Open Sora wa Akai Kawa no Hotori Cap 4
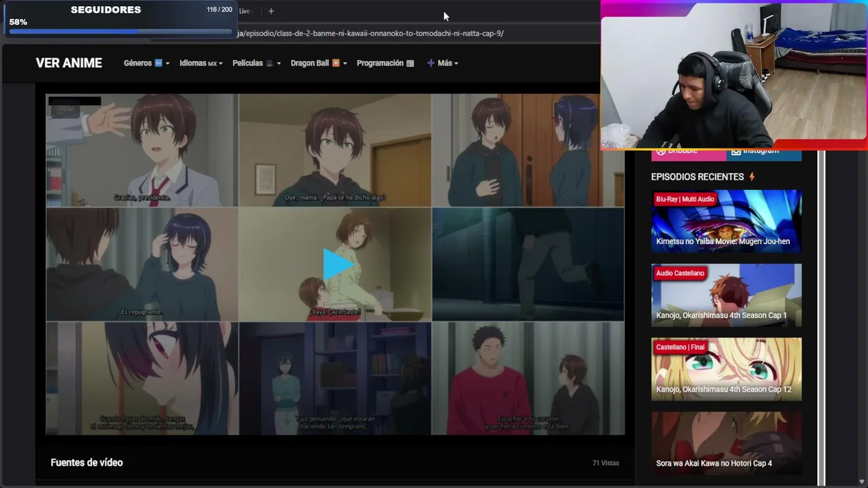 coord(726,443)
